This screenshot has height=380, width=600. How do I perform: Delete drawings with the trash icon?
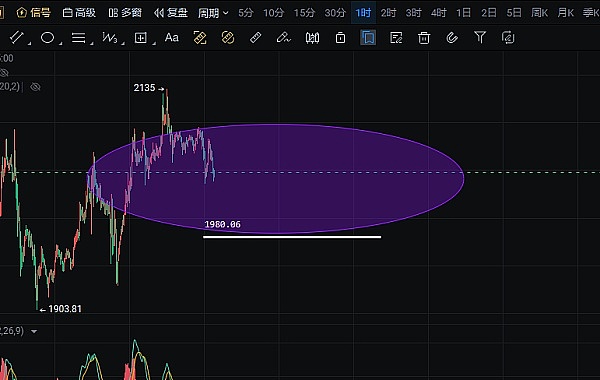424,38
